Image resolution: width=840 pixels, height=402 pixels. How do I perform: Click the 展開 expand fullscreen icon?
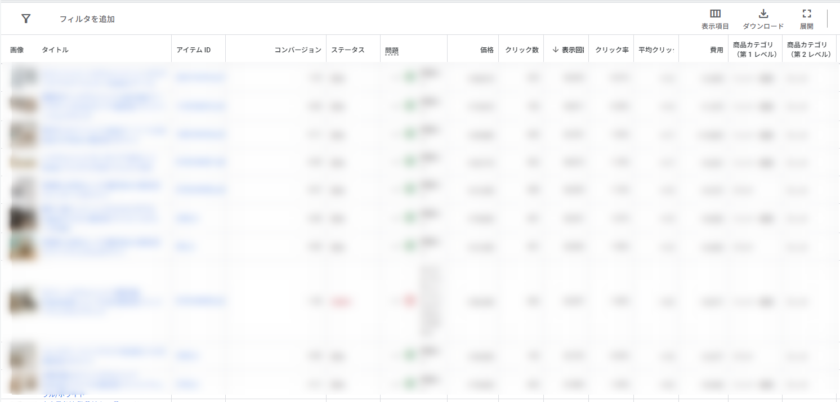pyautogui.click(x=806, y=14)
